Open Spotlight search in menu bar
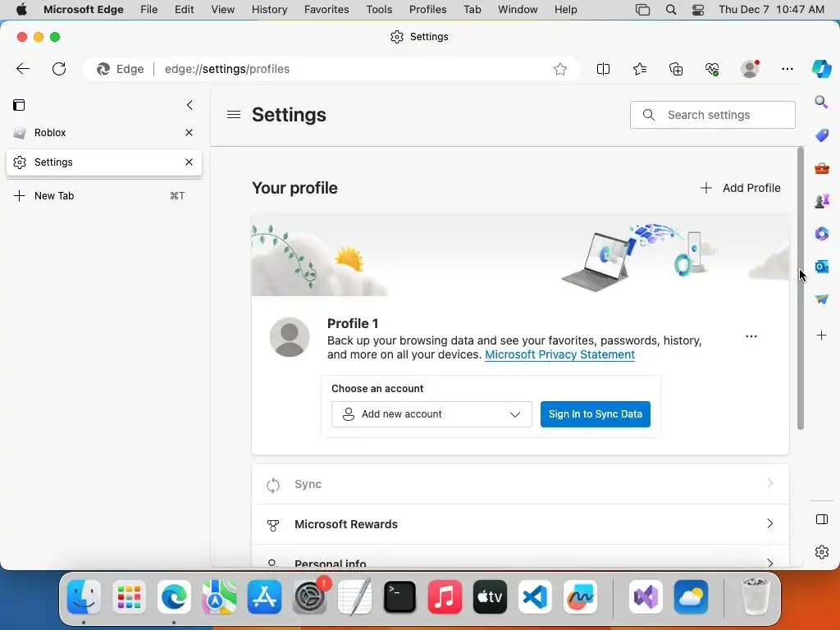The height and width of the screenshot is (630, 840). (671, 10)
